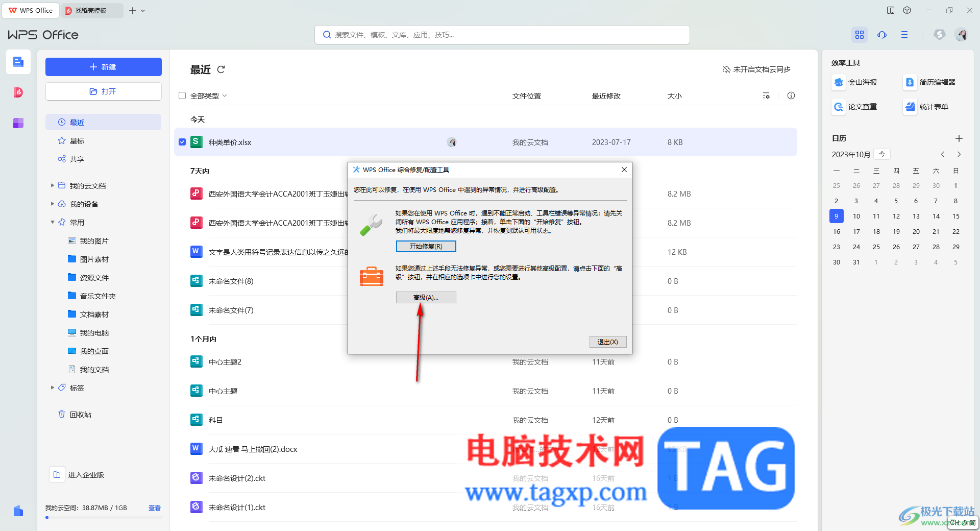Click the user avatar in header
The image size is (980, 531).
[x=962, y=35]
